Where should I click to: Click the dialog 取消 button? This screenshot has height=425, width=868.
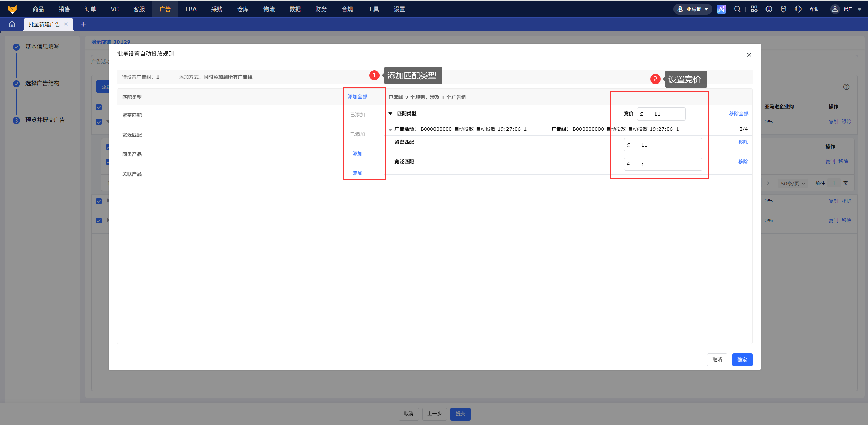point(717,360)
